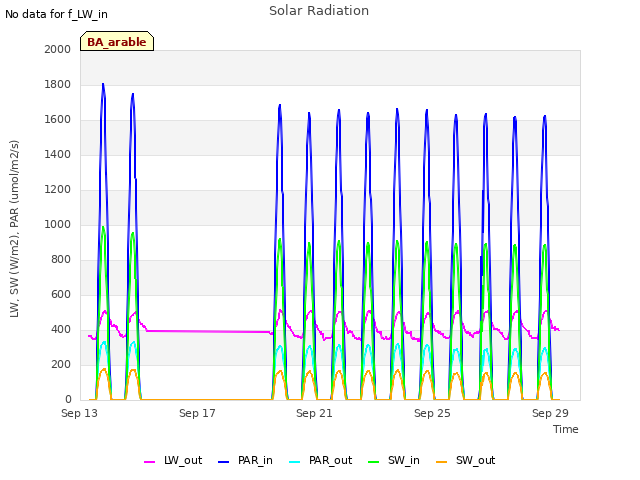Screen dimensions: 640x480
Task: Click the SW_in legend label
Action: tap(404, 460)
